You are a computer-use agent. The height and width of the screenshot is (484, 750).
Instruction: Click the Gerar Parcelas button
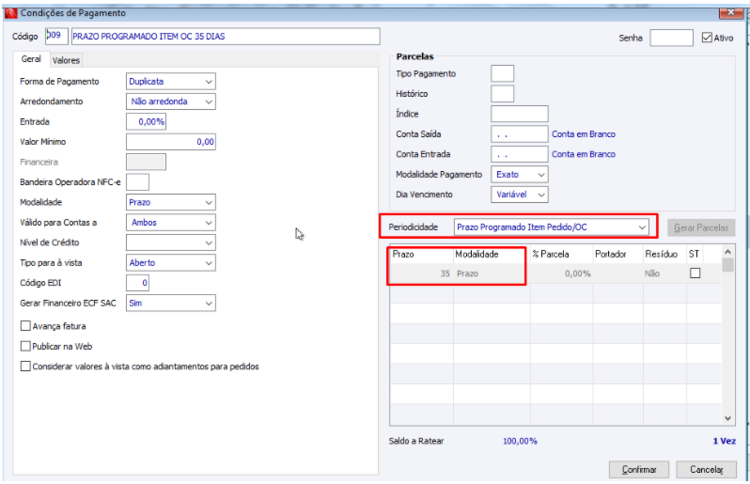tap(701, 228)
